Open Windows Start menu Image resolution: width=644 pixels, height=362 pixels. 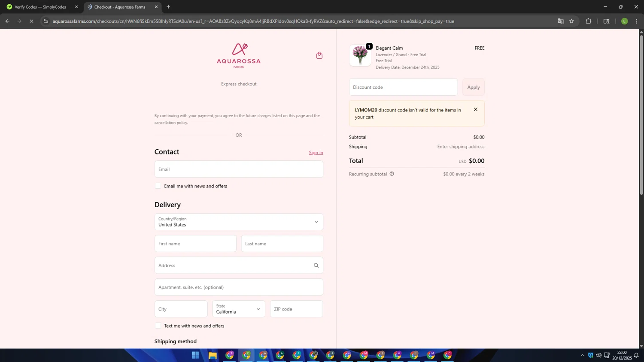click(x=195, y=355)
